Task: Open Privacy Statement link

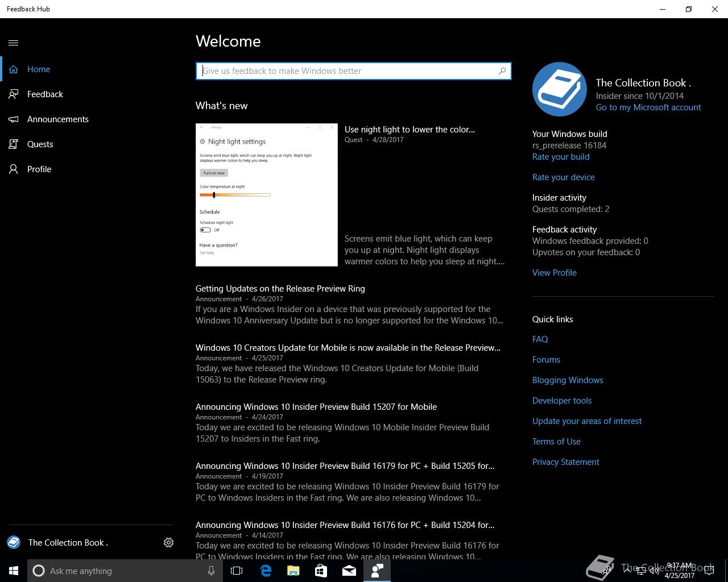Action: 566,462
